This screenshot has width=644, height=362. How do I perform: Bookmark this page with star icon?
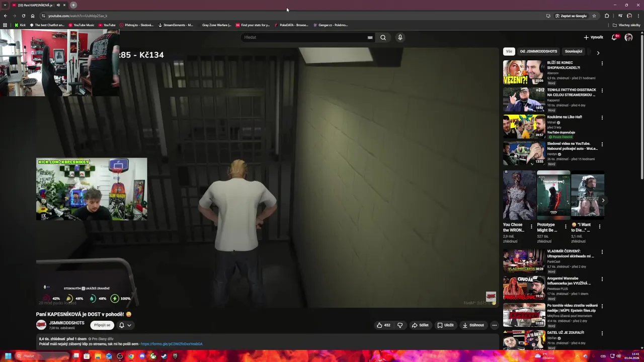[594, 16]
